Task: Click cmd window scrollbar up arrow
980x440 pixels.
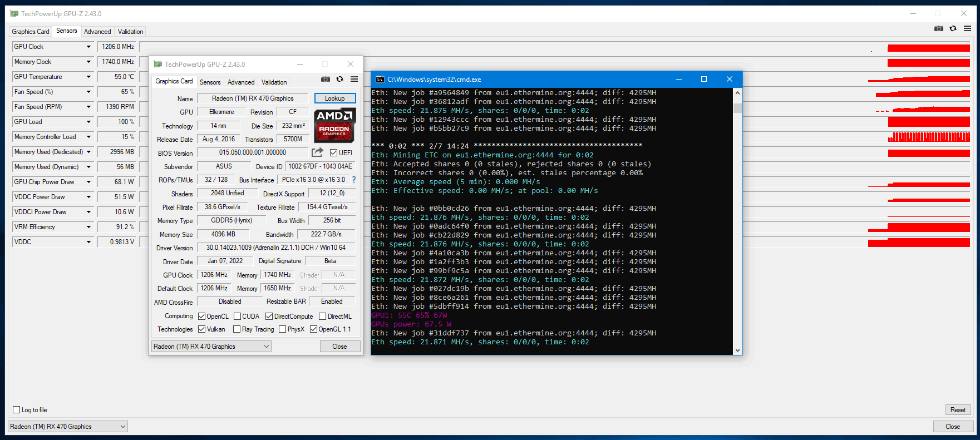Action: (738, 93)
